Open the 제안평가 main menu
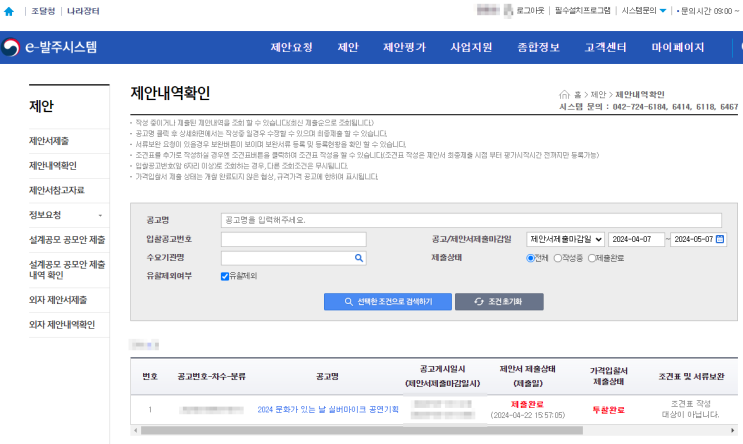This screenshot has height=444, width=743. pos(404,47)
